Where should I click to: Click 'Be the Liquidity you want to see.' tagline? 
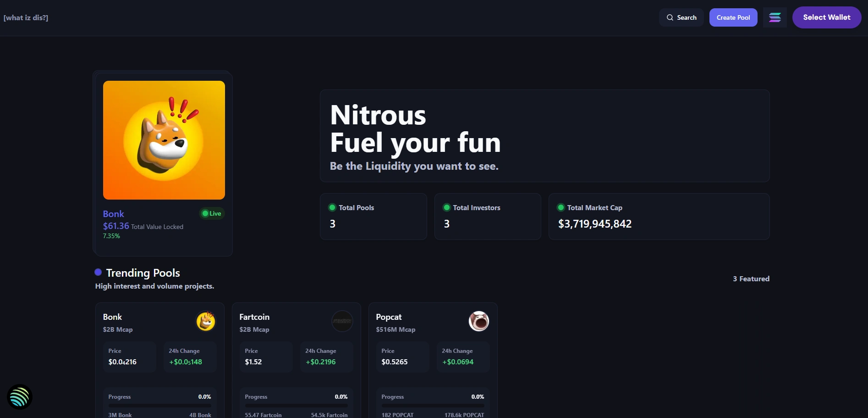pos(414,166)
